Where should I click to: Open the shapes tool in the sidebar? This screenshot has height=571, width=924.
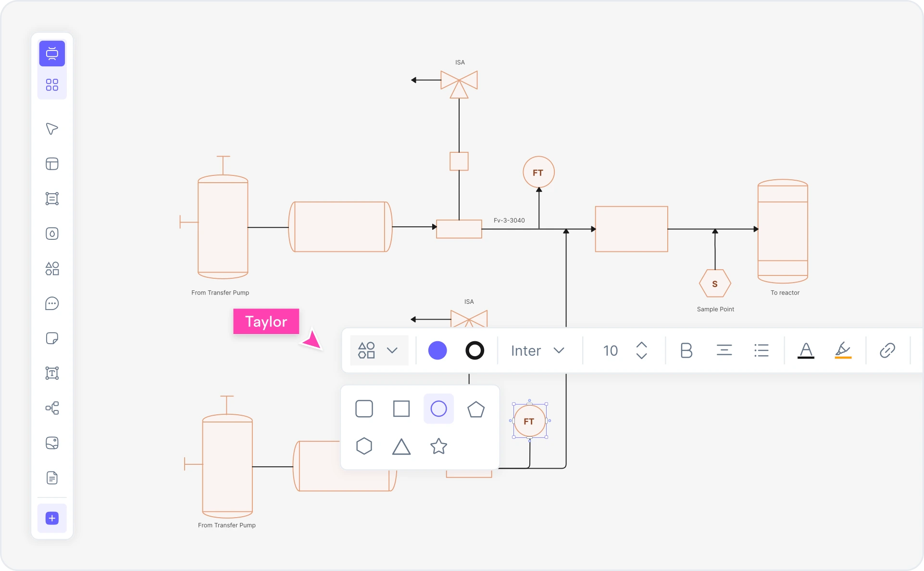pyautogui.click(x=52, y=269)
